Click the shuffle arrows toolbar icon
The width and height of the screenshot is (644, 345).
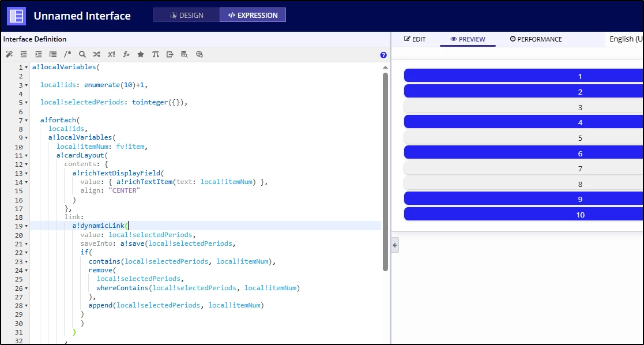(x=96, y=54)
